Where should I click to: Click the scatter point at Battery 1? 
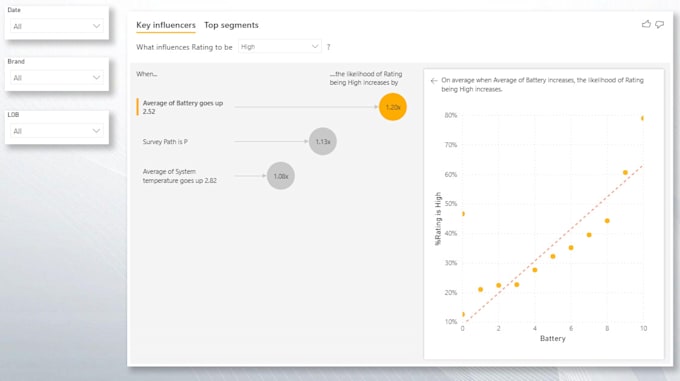[481, 290]
